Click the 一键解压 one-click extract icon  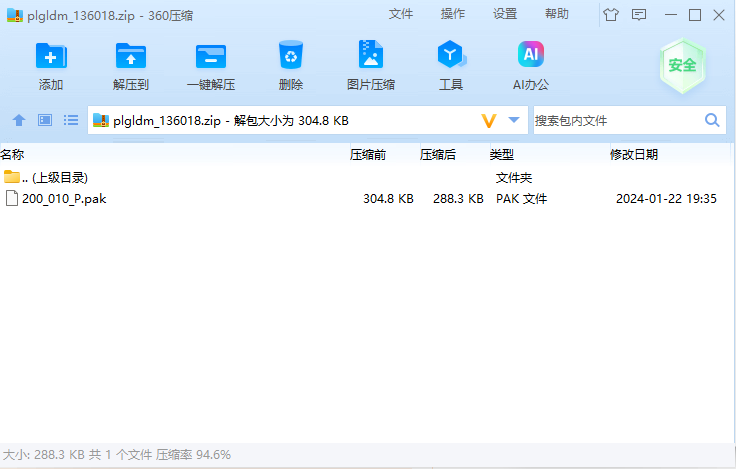click(x=211, y=56)
